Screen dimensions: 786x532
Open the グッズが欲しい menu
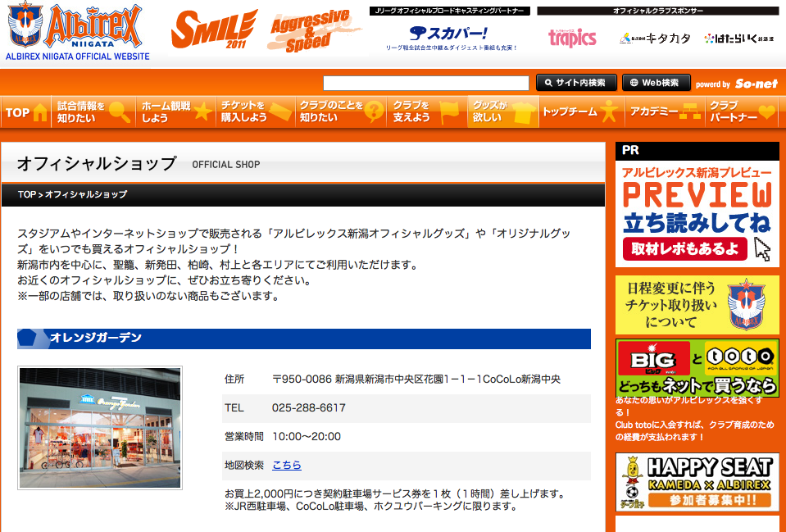(x=503, y=111)
